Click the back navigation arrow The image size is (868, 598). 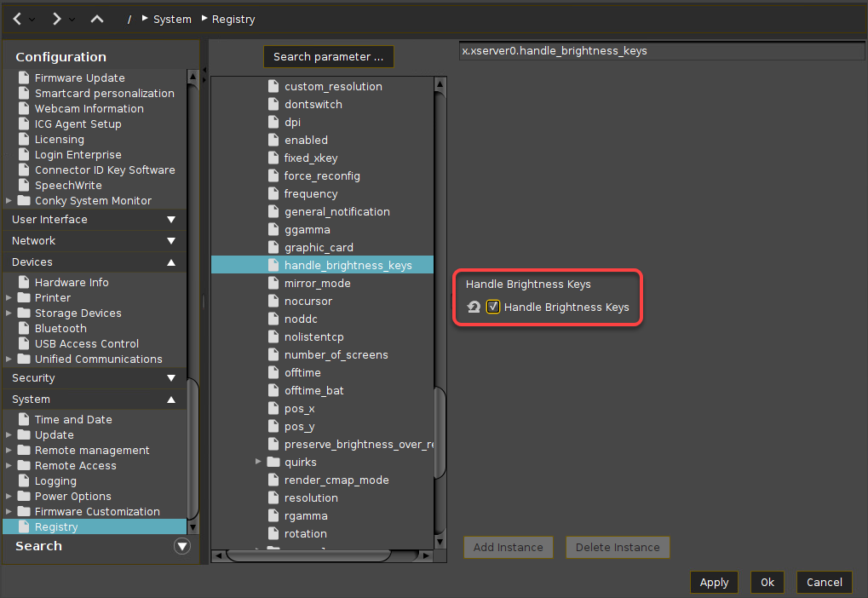point(16,19)
